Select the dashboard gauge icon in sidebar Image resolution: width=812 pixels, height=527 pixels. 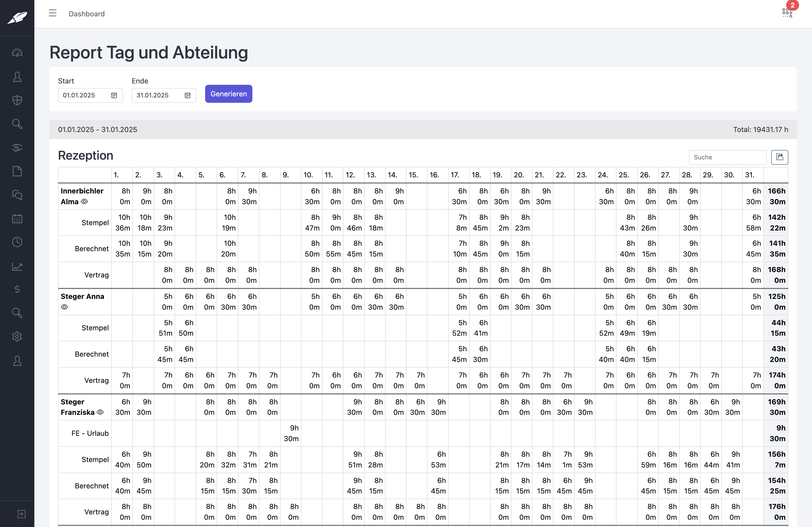[17, 53]
